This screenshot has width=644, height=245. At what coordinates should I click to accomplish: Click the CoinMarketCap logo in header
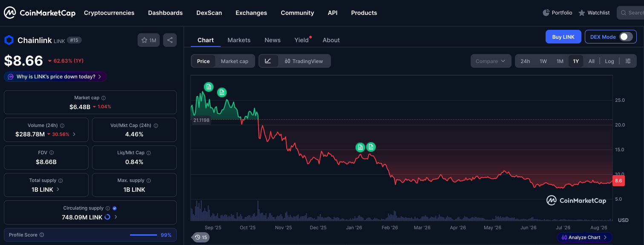pyautogui.click(x=40, y=13)
